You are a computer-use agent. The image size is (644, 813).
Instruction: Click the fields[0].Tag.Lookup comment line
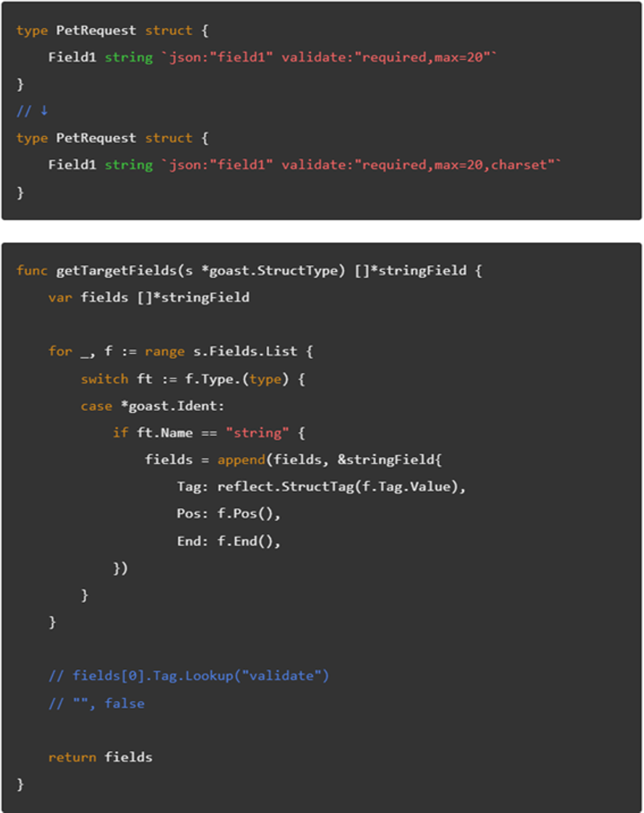(x=188, y=675)
